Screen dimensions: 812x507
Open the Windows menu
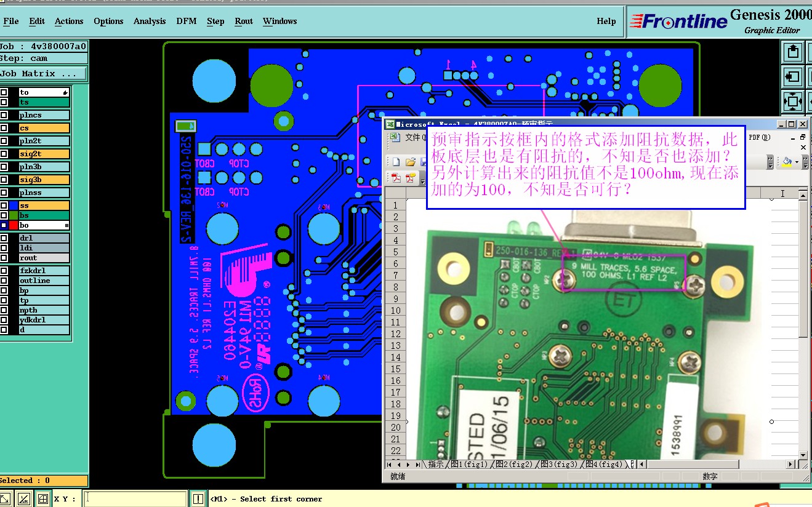(279, 21)
